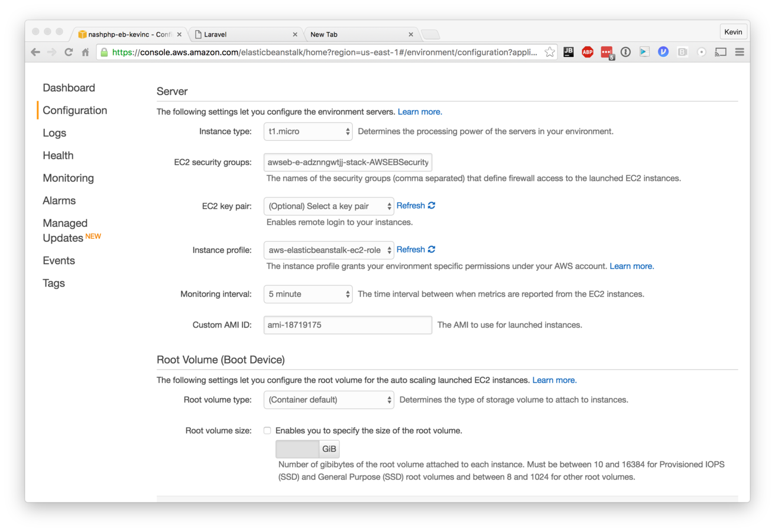The image size is (775, 532).
Task: Open the Chrome hamburger menu
Action: tap(739, 52)
